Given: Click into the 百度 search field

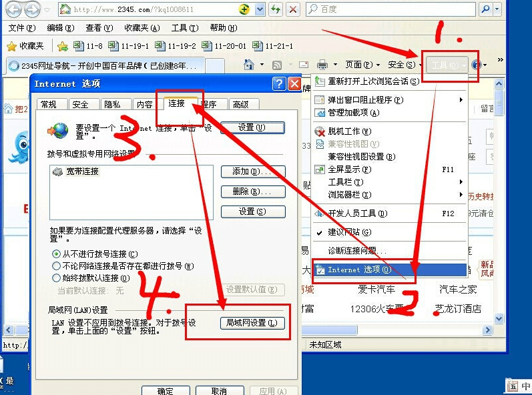Looking at the screenshot, I should pos(390,9).
